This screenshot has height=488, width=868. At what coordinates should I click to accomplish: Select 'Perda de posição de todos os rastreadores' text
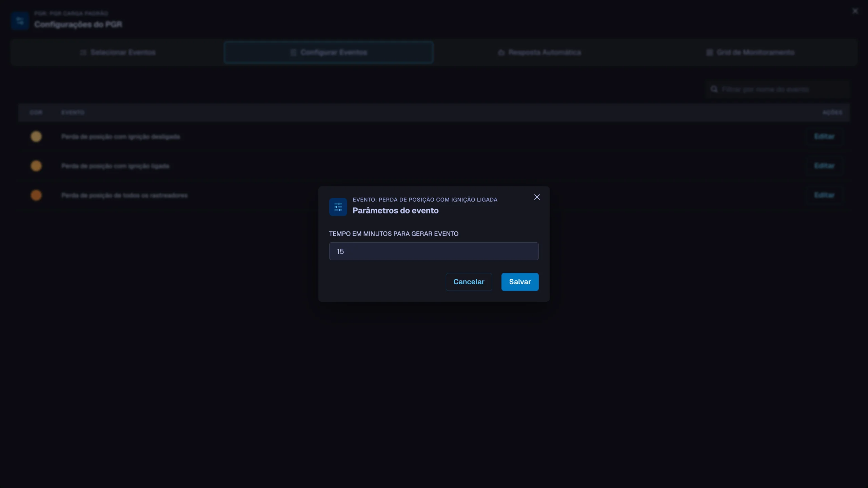[124, 196]
